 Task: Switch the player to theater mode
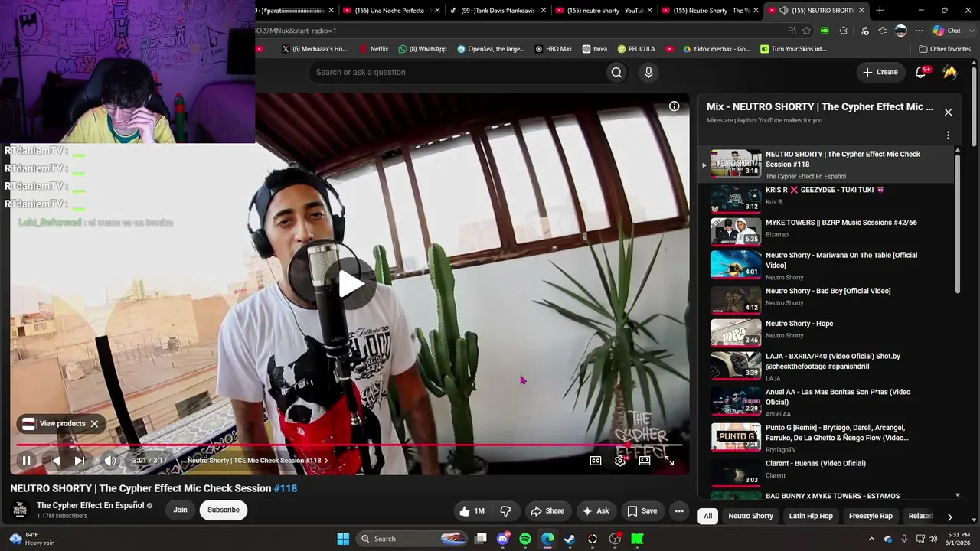pyautogui.click(x=645, y=461)
